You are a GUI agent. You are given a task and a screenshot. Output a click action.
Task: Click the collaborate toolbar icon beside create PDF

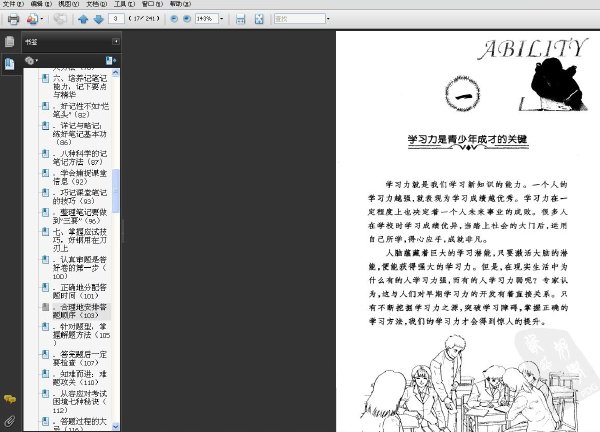(60, 19)
